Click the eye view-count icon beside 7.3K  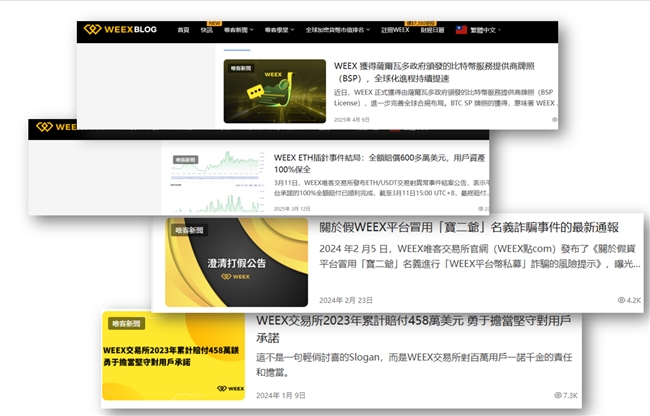point(558,395)
